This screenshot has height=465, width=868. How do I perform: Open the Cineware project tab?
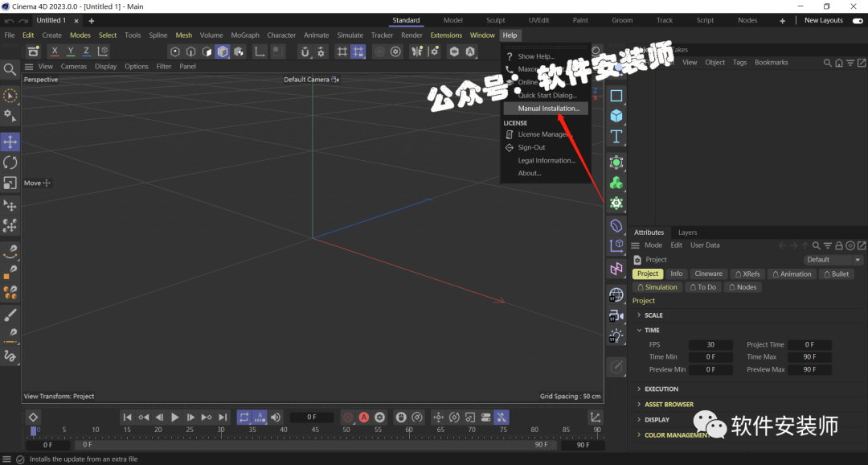pyautogui.click(x=709, y=274)
